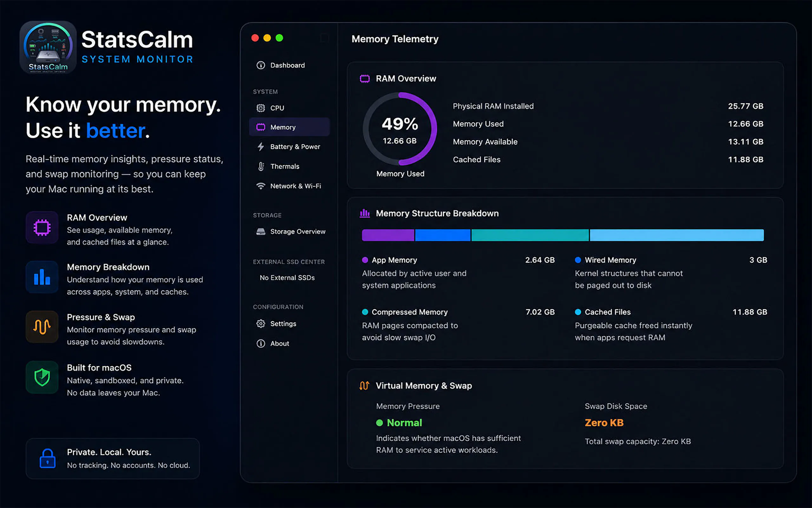This screenshot has height=508, width=812.
Task: Click the purple App Memory legend dot
Action: [365, 260]
